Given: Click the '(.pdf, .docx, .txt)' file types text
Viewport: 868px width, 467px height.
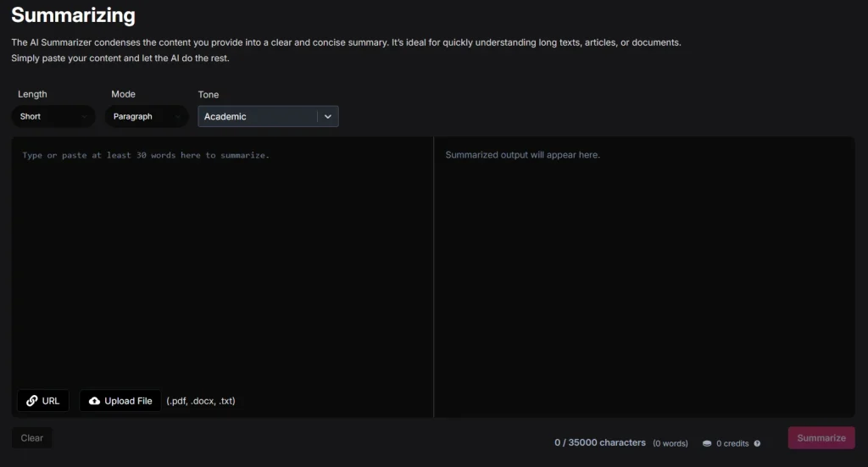Looking at the screenshot, I should [x=201, y=401].
